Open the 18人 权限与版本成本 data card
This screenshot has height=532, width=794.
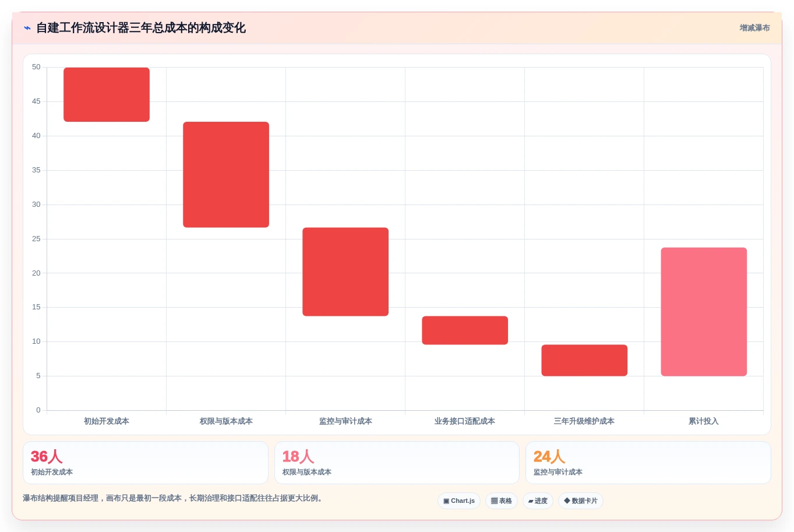pos(397,463)
